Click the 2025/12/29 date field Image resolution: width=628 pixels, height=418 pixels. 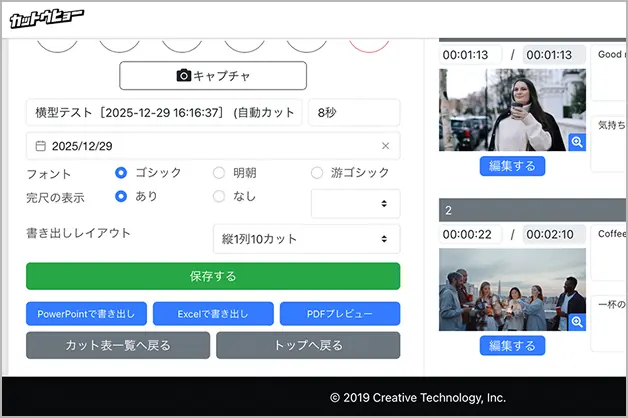213,146
